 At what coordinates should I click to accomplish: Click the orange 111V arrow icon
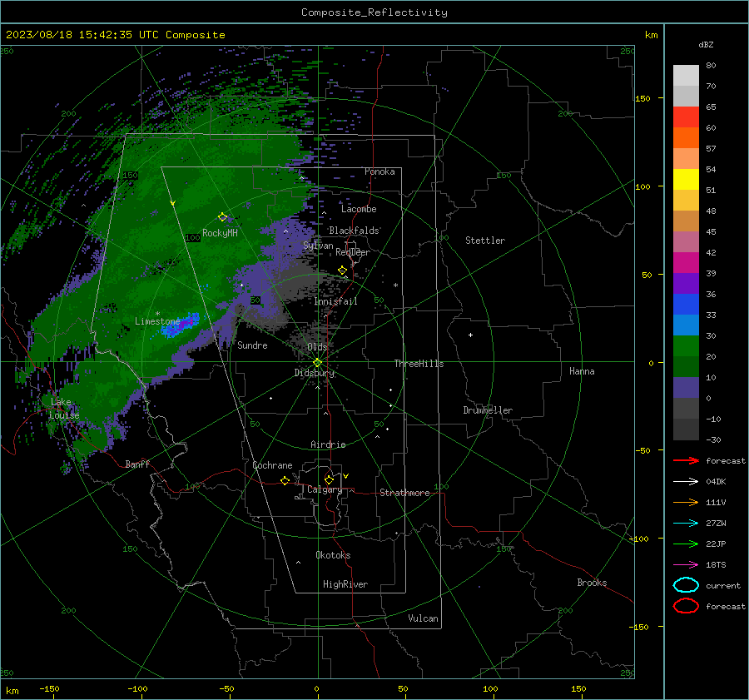pyautogui.click(x=686, y=502)
